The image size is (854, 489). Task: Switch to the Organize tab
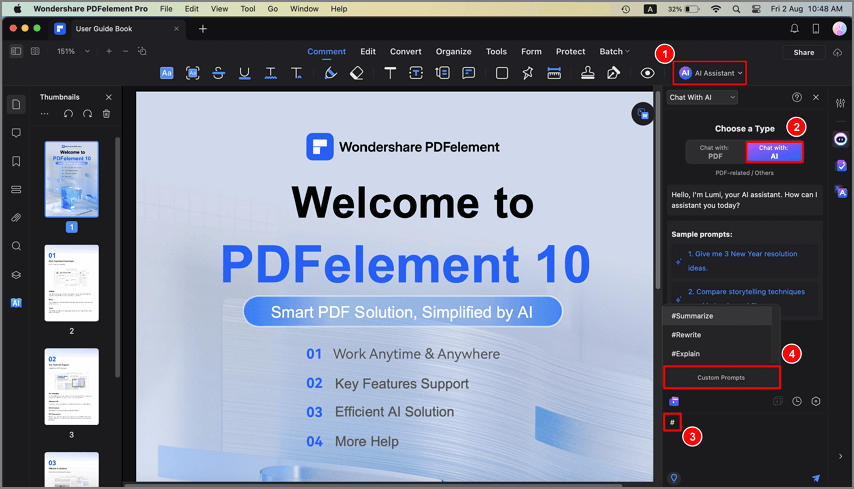coord(453,51)
